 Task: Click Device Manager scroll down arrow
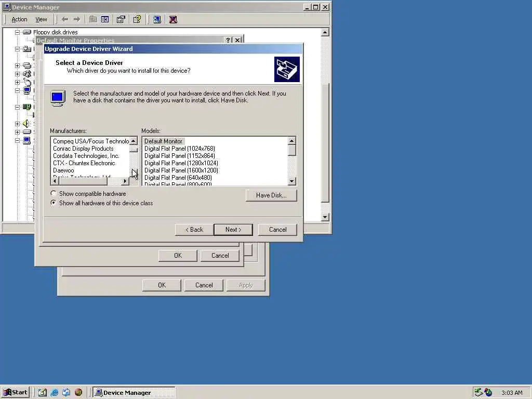[325, 217]
